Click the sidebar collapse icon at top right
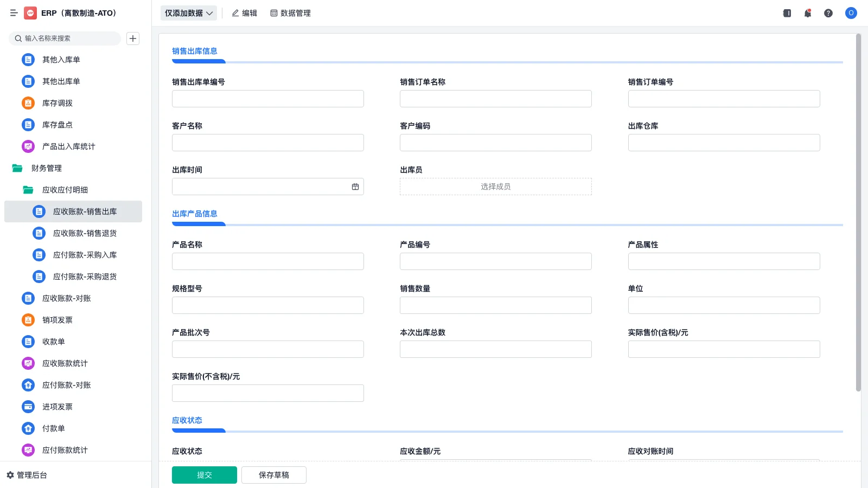The height and width of the screenshot is (488, 868). coord(786,13)
